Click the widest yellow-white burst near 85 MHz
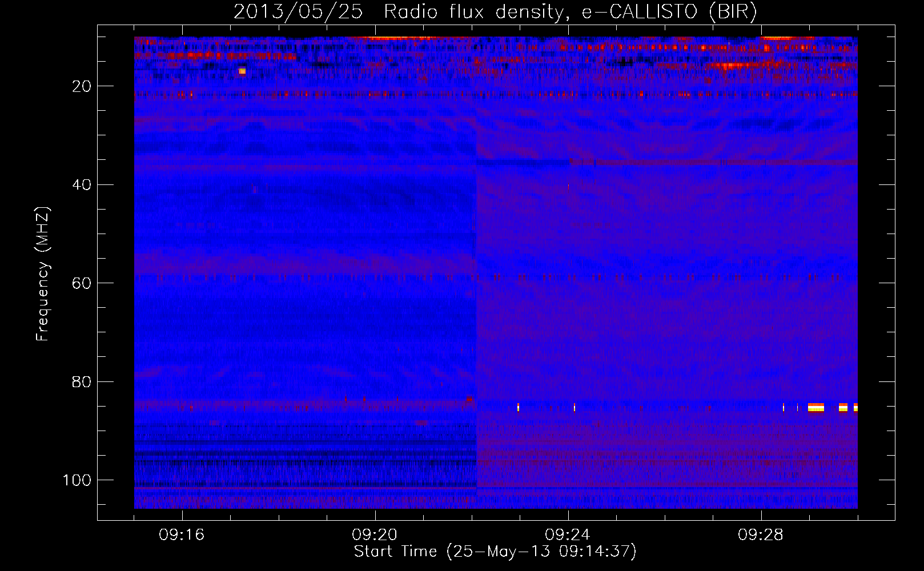This screenshot has width=924, height=571. (816, 407)
